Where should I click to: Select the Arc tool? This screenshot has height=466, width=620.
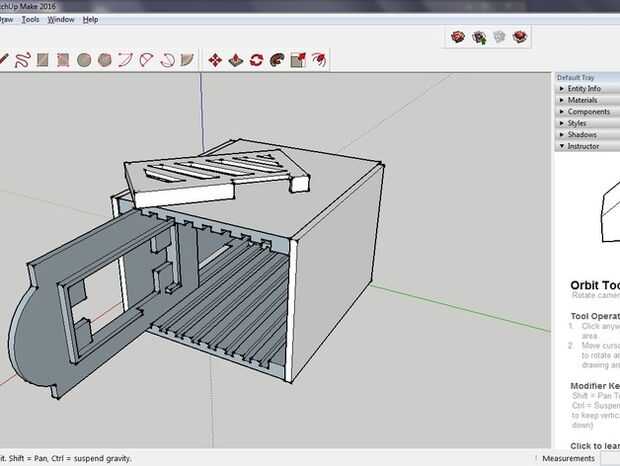pos(125,60)
